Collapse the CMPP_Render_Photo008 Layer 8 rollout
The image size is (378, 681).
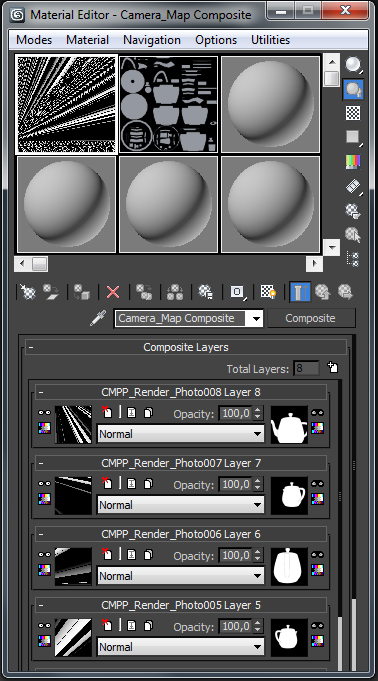[41, 392]
